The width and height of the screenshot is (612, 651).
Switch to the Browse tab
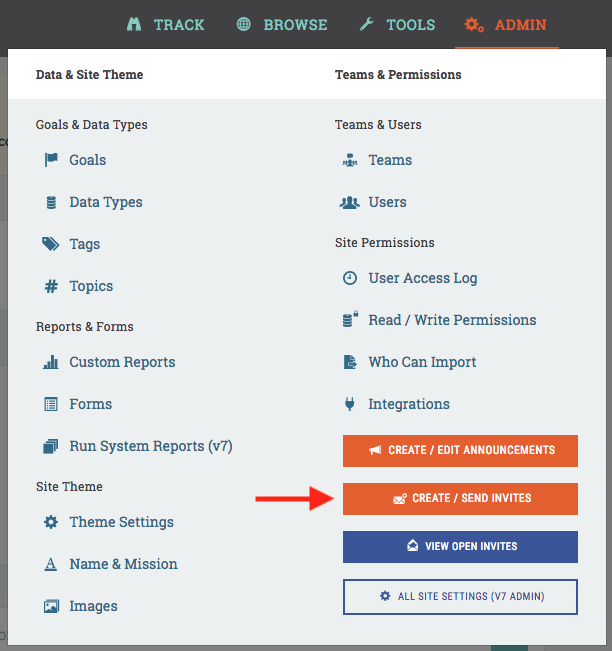click(x=282, y=24)
